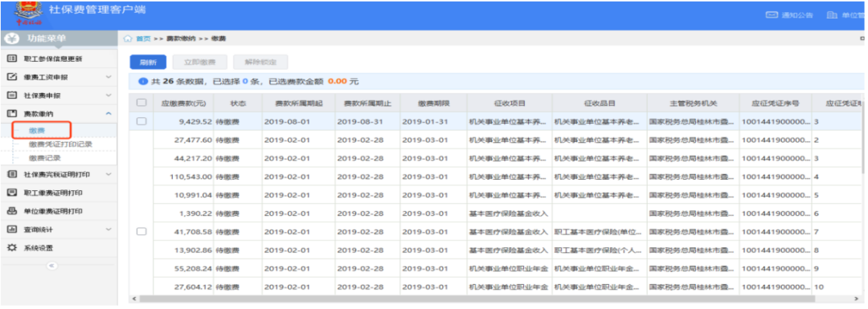Click the 缴费工资申报 menu icon
The width and height of the screenshot is (868, 309).
(x=11, y=77)
